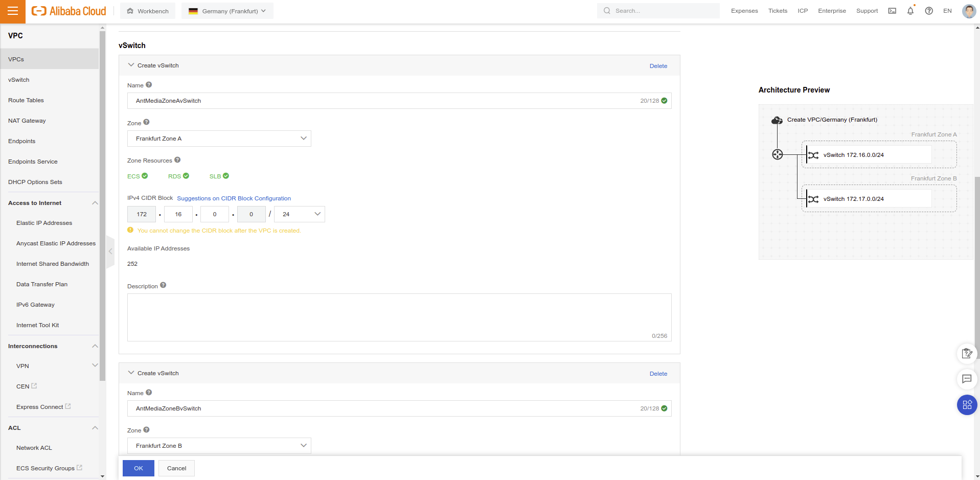Click vSwitch 172.16.0.0/24 icon in preview
Image resolution: width=980 pixels, height=480 pixels.
813,155
